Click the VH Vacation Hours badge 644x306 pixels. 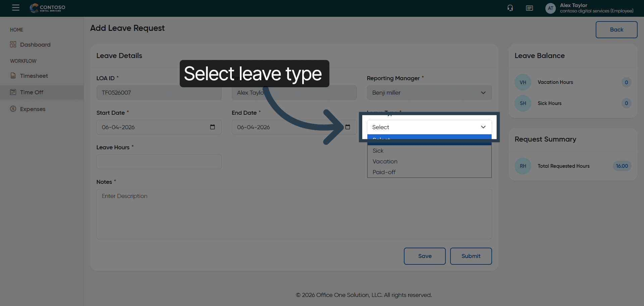pos(523,83)
